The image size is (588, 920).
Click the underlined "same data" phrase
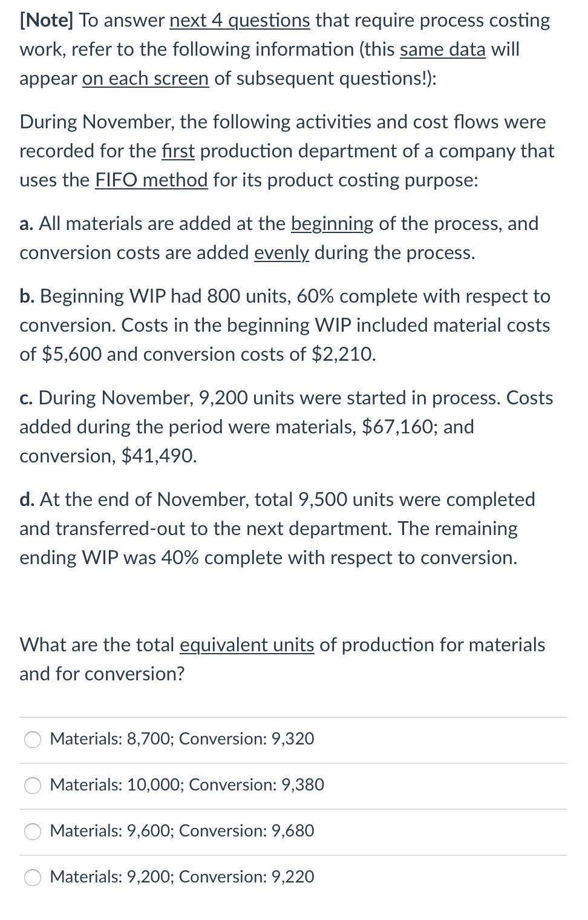pos(442,49)
